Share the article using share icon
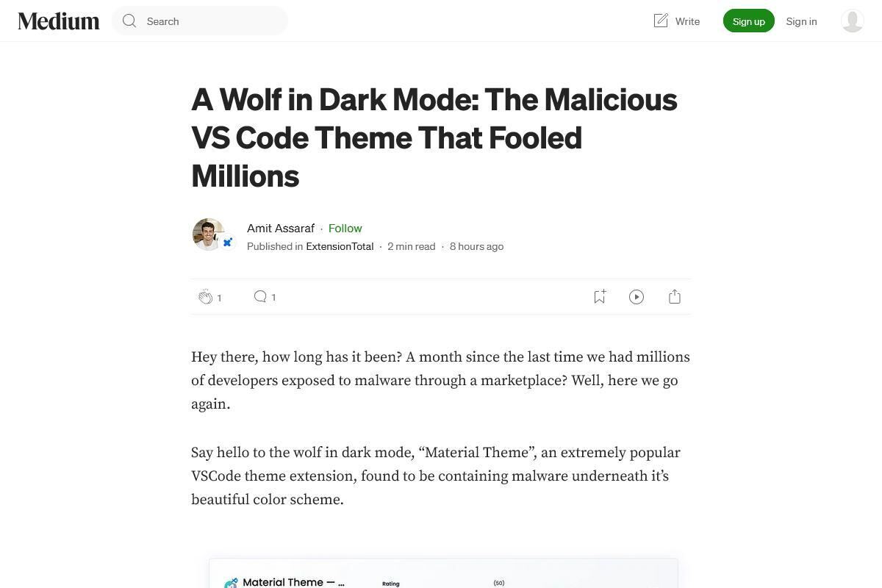The image size is (882, 588). coord(675,297)
